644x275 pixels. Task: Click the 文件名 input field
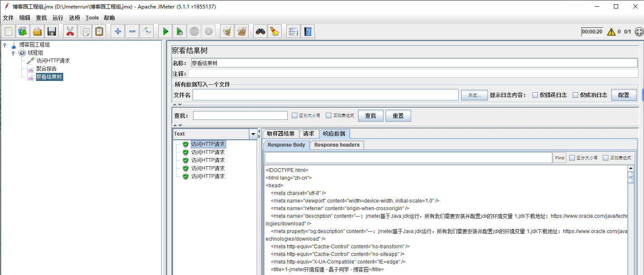pos(325,95)
